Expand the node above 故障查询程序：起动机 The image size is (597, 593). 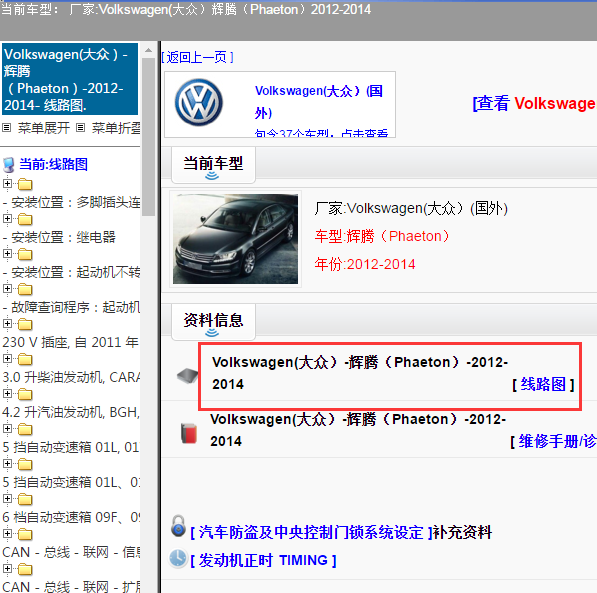point(7,289)
